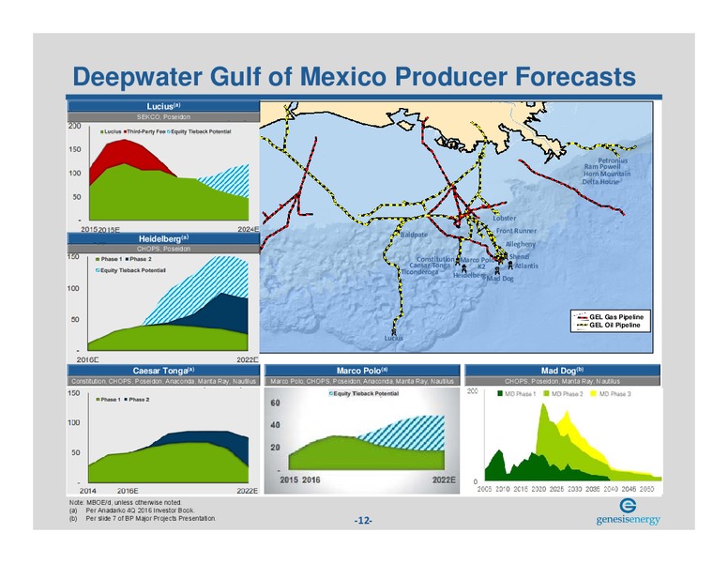728x563 pixels.
Task: Click the platform icon above the Heidelberg map label
Action: click(x=463, y=268)
